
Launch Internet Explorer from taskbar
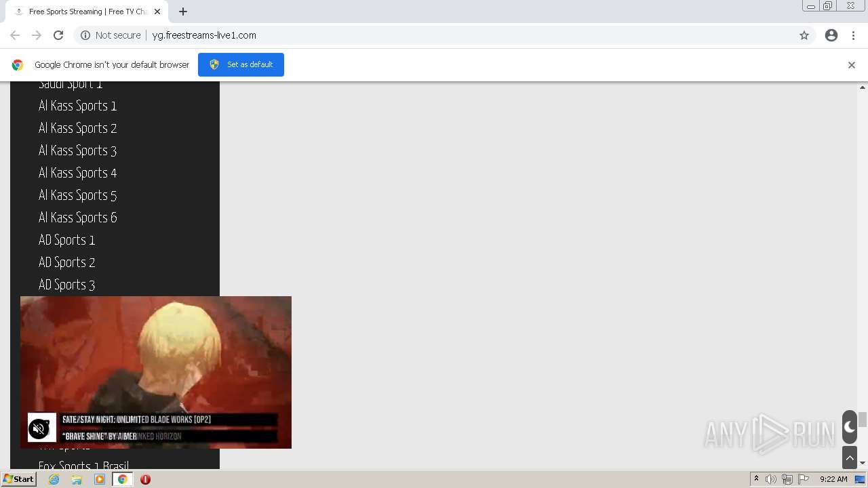(54, 479)
